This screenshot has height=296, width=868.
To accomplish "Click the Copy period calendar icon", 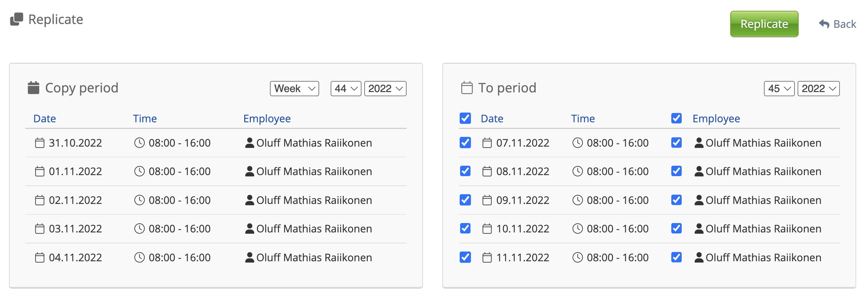I will (33, 88).
